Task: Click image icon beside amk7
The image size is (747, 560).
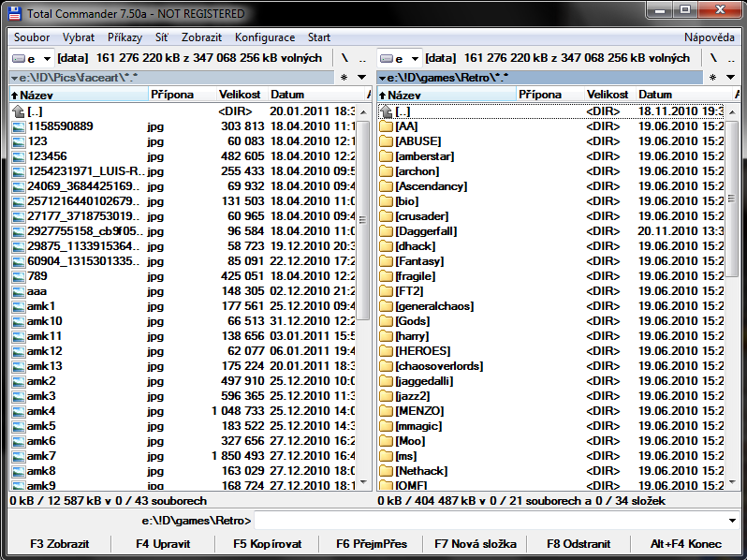Action: [x=19, y=457]
